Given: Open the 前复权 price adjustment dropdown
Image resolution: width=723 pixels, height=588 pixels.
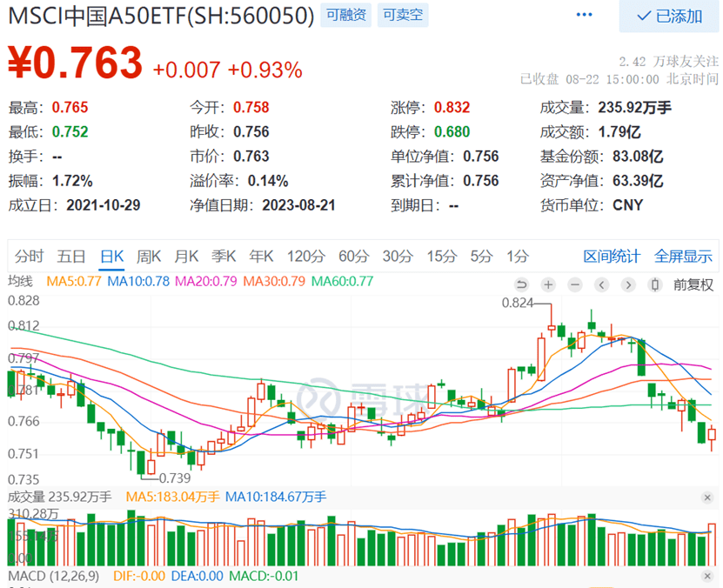Looking at the screenshot, I should (x=694, y=284).
